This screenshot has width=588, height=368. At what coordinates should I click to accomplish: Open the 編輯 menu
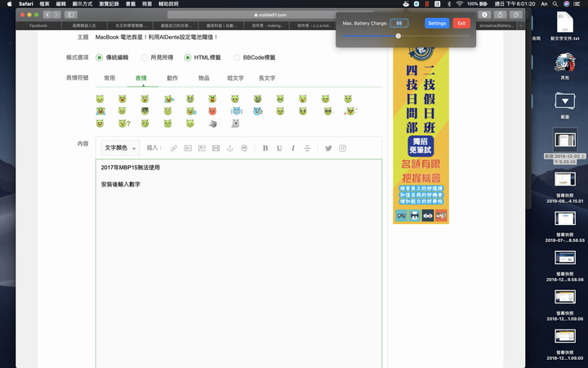(x=60, y=4)
